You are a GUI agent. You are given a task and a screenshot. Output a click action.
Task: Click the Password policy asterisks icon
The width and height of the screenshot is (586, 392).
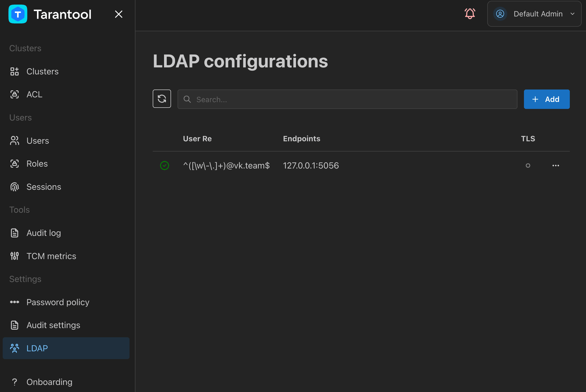point(15,302)
